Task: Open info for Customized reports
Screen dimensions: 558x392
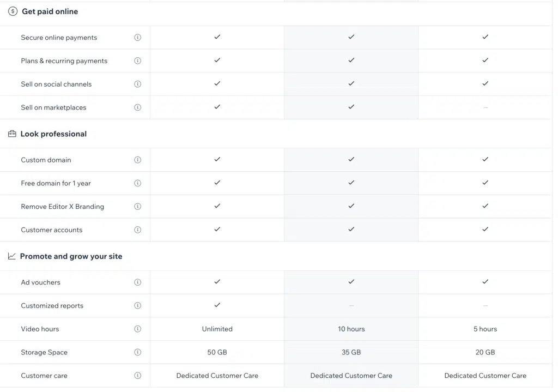Action: coord(137,305)
